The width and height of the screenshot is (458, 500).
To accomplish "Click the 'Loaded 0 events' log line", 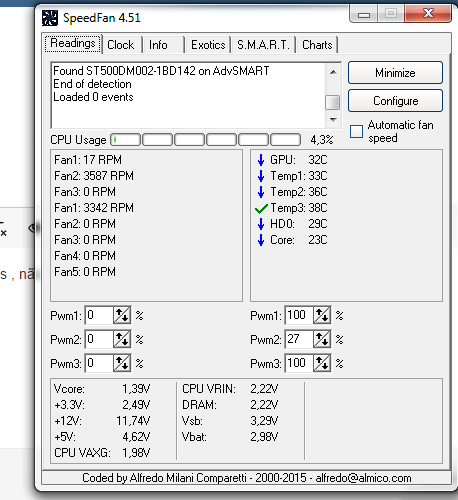I will (93, 97).
